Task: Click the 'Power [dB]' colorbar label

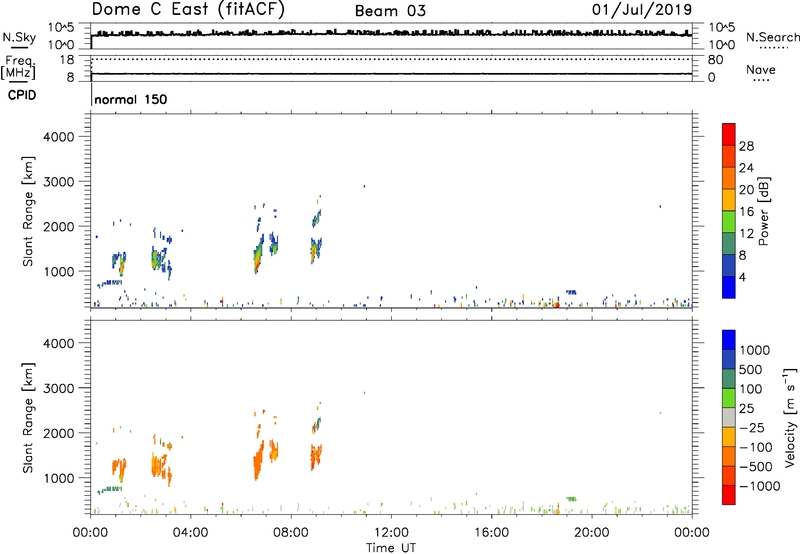Action: 763,211
